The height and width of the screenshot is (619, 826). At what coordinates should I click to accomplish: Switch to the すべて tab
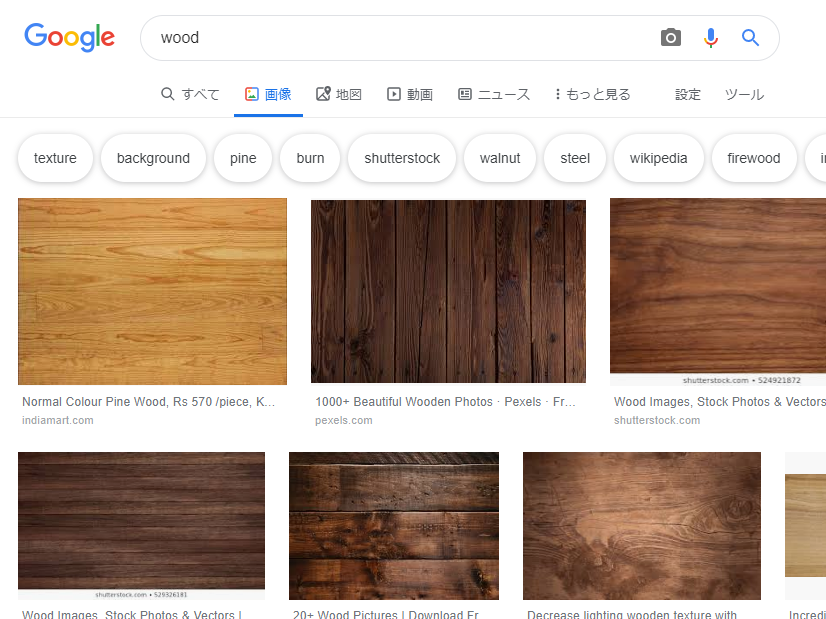tap(190, 93)
